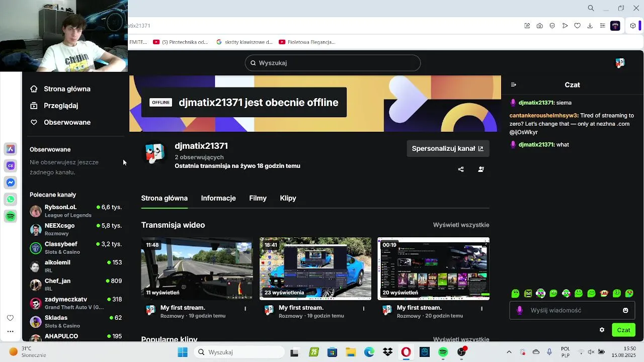Click the Spersonalizuj kanał button
Screen dimensions: 644x362
448,148
